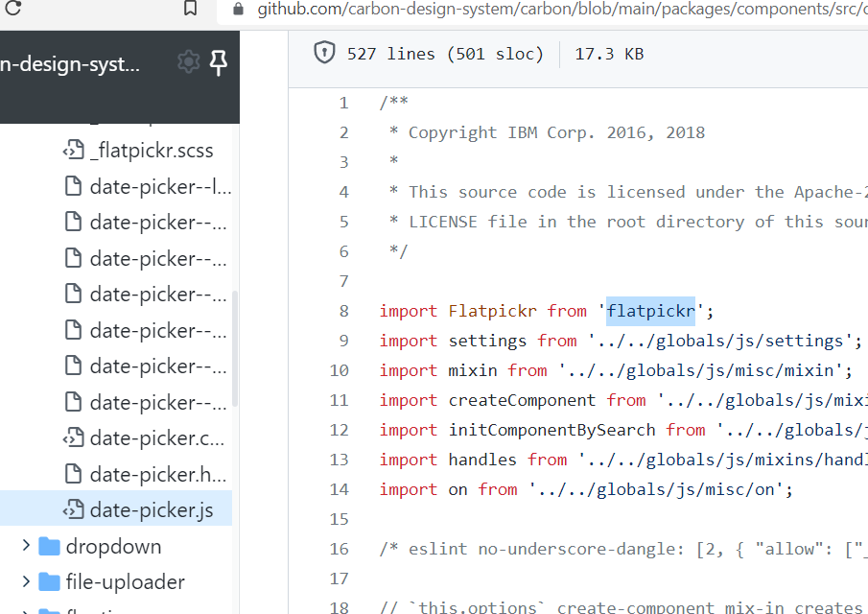Click the 17.3 KB file size
This screenshot has height=614, width=868.
point(609,54)
